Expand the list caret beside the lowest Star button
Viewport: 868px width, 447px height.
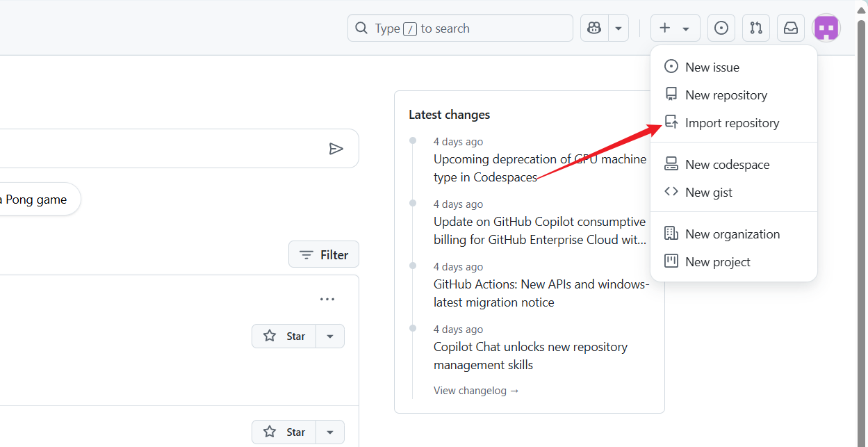pyautogui.click(x=330, y=432)
